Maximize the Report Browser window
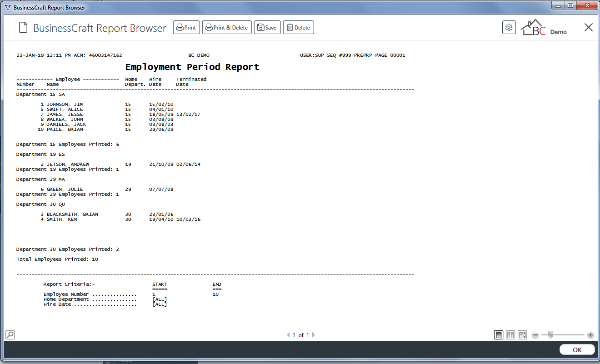The width and height of the screenshot is (600, 364). click(x=570, y=6)
